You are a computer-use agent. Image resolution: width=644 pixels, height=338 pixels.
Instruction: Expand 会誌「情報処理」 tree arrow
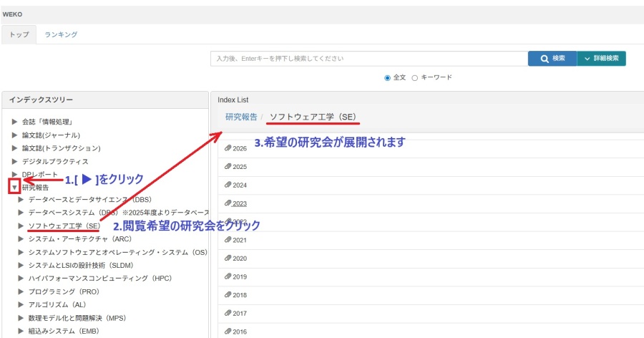tap(14, 122)
